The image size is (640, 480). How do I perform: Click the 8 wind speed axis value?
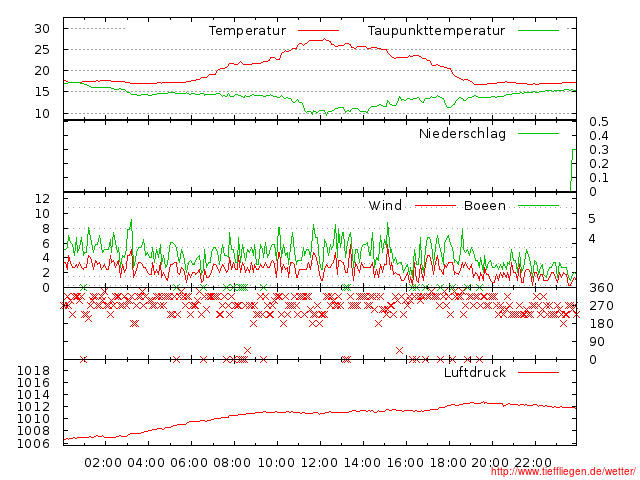tap(46, 229)
